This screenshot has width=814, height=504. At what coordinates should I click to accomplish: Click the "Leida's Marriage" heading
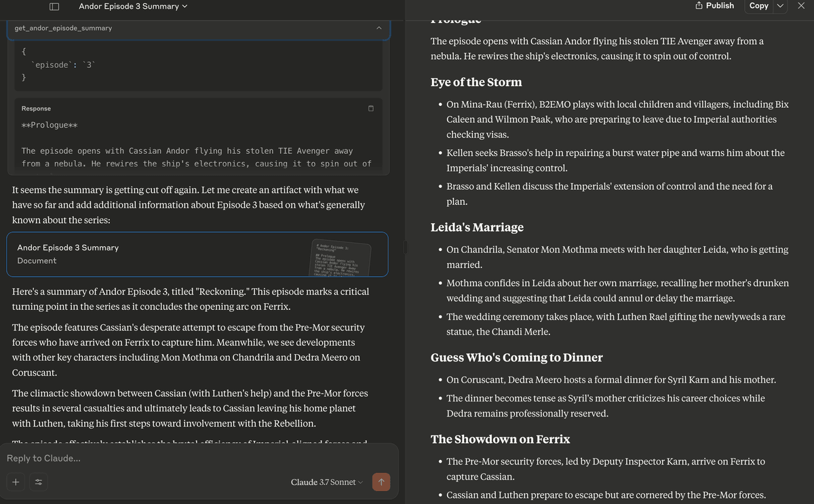(x=477, y=227)
